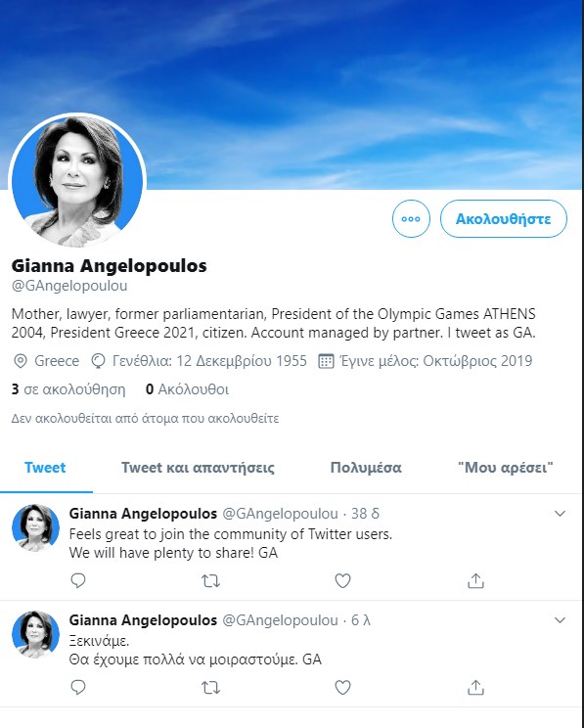Share the 'Ξεκινάμε' tweet
The image size is (584, 728).
click(x=475, y=687)
